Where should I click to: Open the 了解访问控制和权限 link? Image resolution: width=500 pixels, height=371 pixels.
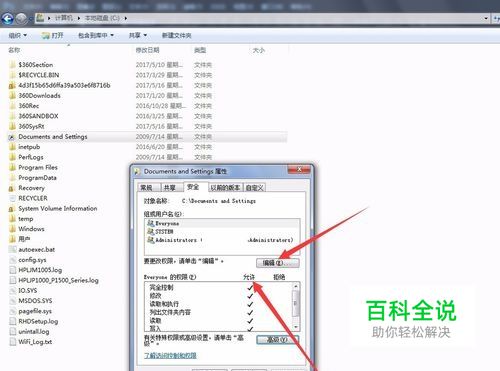coord(170,355)
